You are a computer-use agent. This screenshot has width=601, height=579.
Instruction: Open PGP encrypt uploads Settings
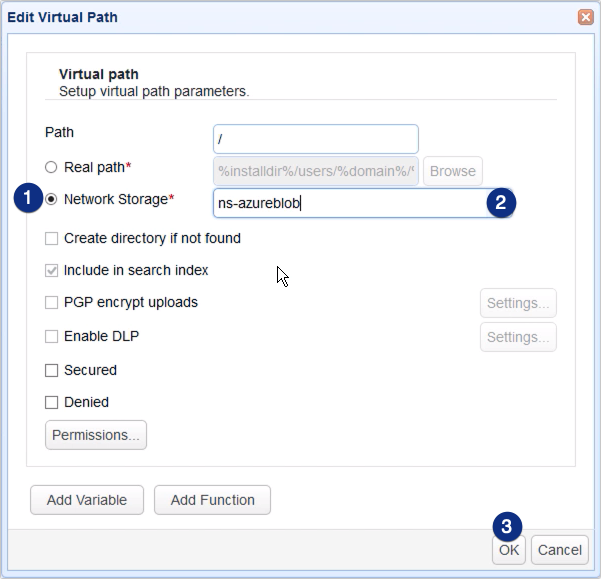tap(518, 303)
